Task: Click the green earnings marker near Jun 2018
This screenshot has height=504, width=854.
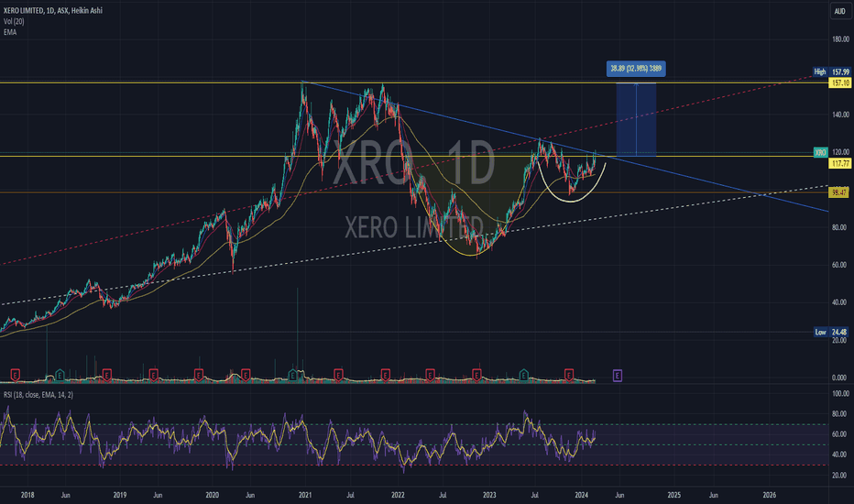Action: [60, 375]
